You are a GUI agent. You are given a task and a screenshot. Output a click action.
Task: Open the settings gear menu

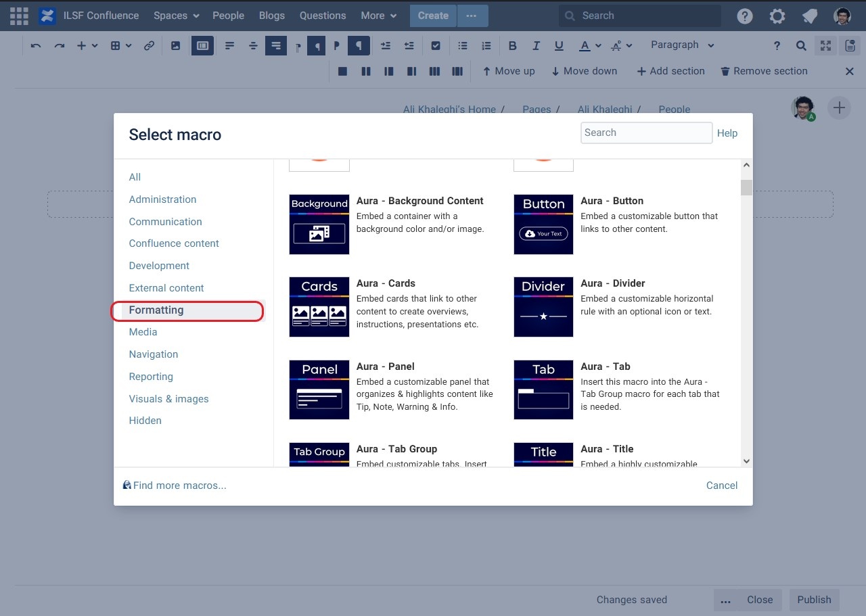(777, 16)
